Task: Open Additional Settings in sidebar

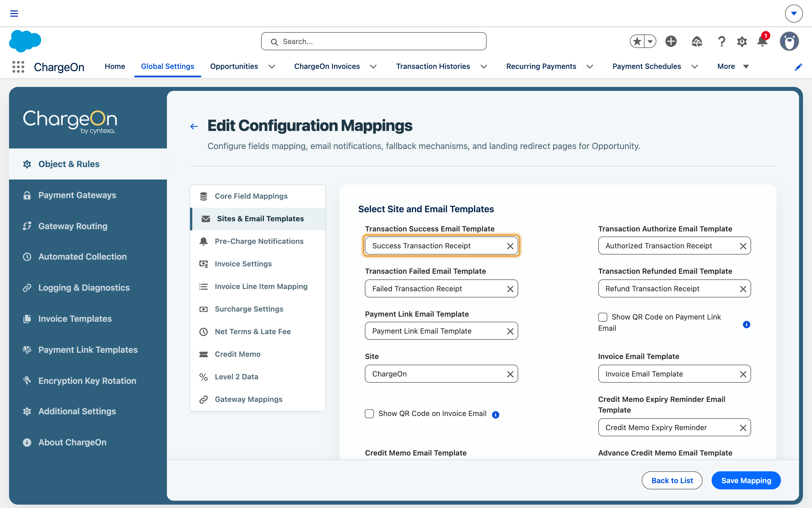Action: (x=88, y=411)
